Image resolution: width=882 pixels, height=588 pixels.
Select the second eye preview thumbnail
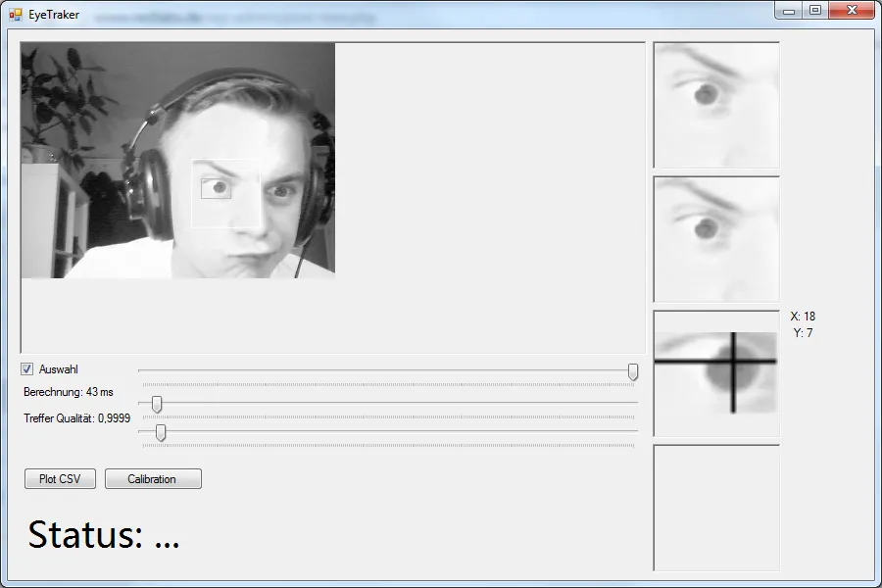(716, 239)
